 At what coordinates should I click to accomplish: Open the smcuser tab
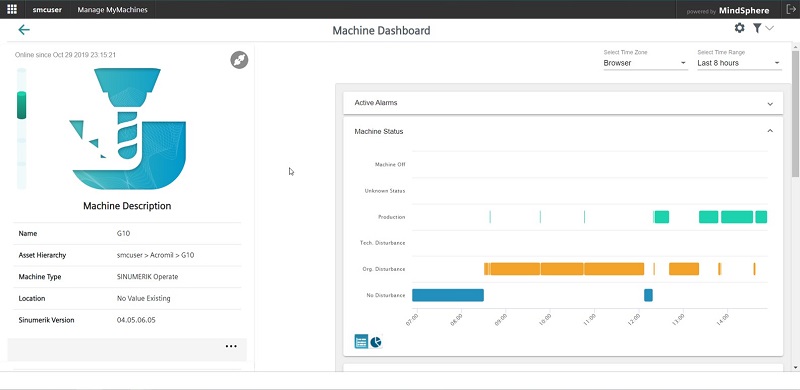coord(47,10)
